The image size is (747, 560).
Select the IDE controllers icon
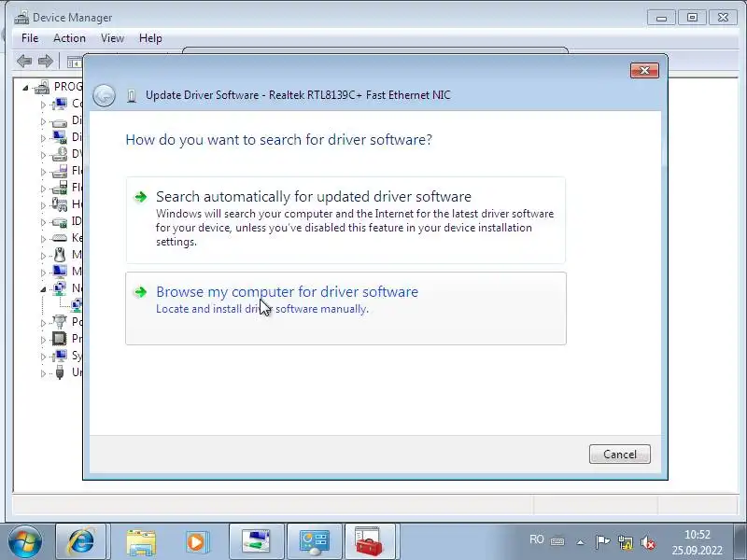pos(60,221)
